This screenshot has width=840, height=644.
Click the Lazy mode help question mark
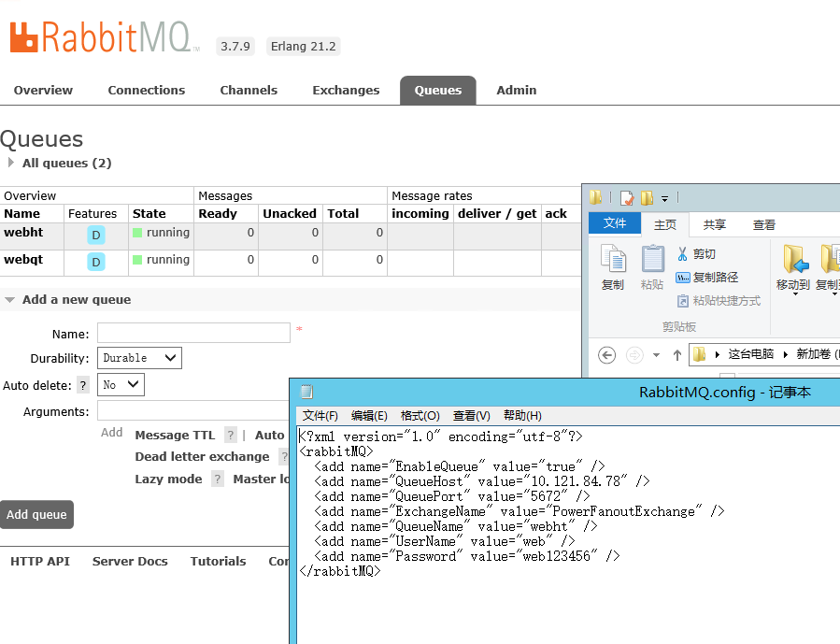coord(217,479)
